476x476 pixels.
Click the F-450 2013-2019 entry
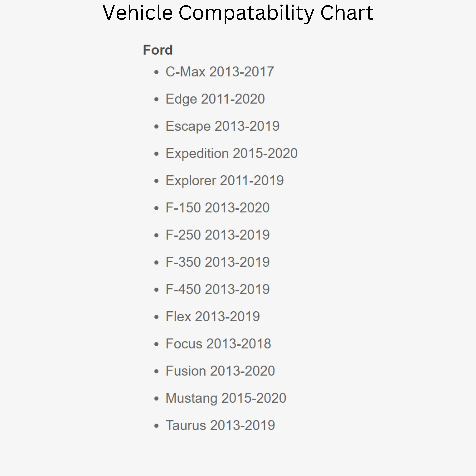pyautogui.click(x=218, y=289)
